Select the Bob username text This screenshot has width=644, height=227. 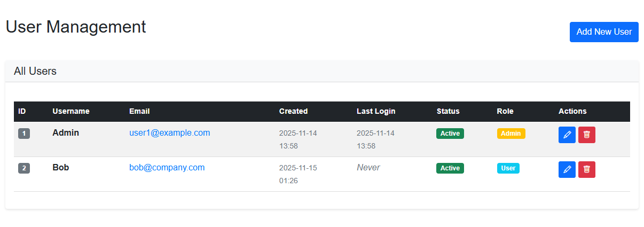(60, 168)
